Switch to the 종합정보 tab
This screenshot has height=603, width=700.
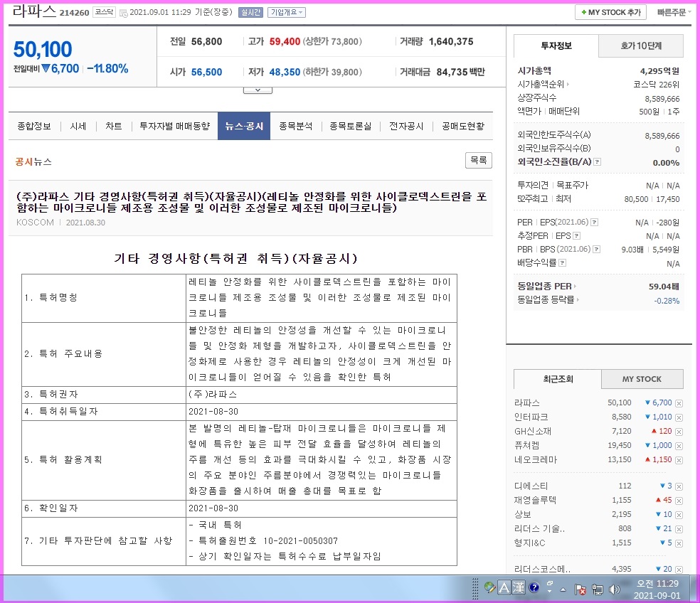[34, 127]
